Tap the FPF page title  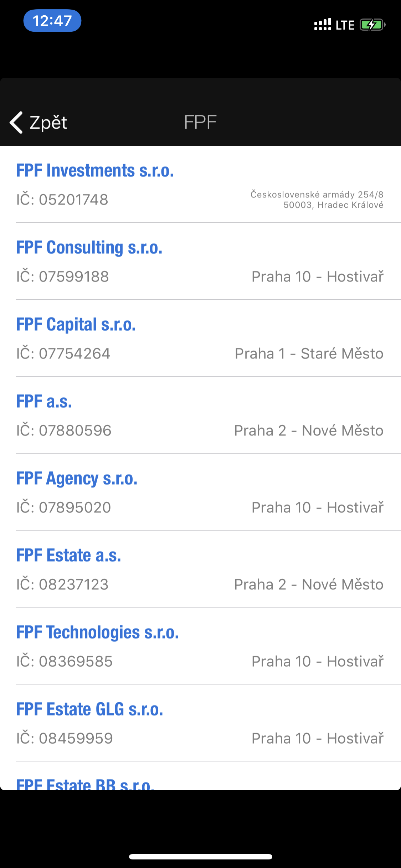click(200, 123)
